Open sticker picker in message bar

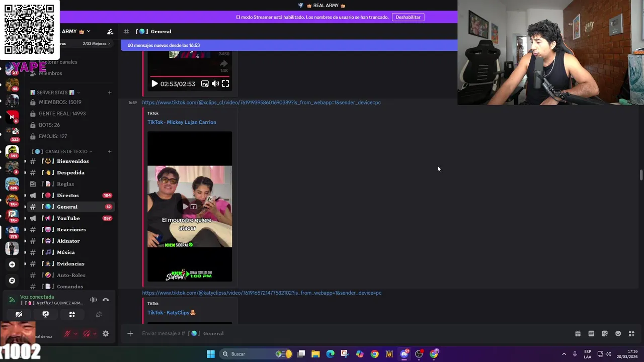(x=605, y=333)
